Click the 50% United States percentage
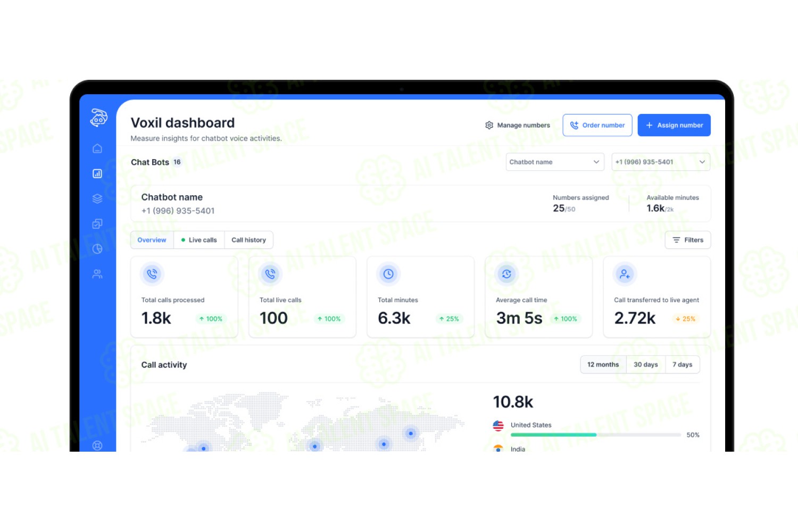Viewport: 798px width, 532px height. (693, 435)
